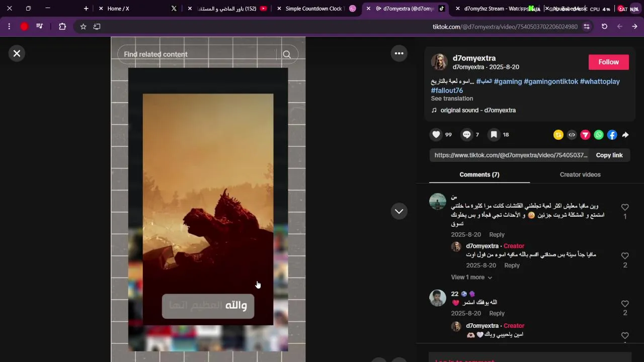Share to Facebook using the blue icon
Viewport: 644px width, 362px height.
[x=612, y=135]
